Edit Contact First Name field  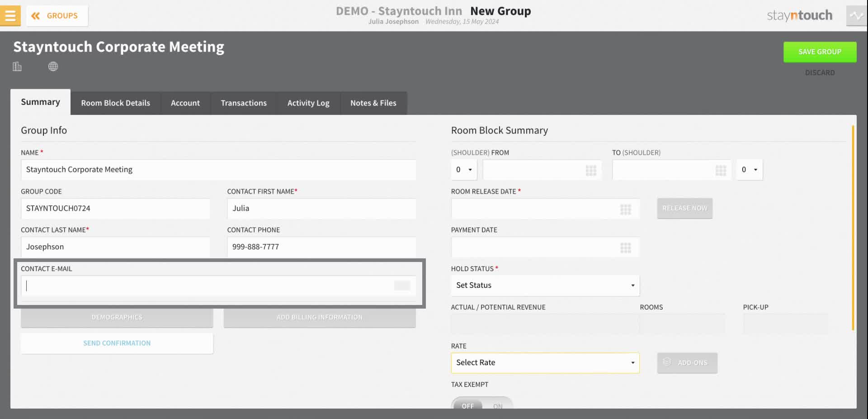321,209
